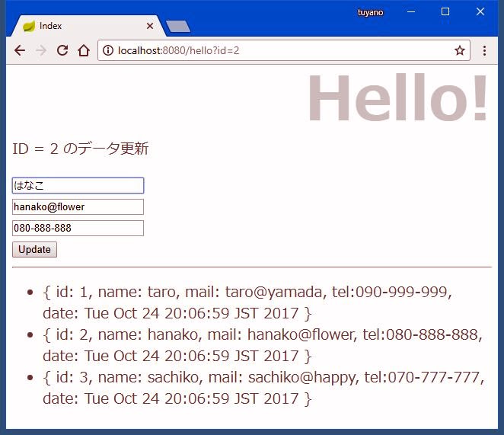Image resolution: width=504 pixels, height=435 pixels.
Task: Open the Chrome three-dot menu
Action: click(484, 50)
